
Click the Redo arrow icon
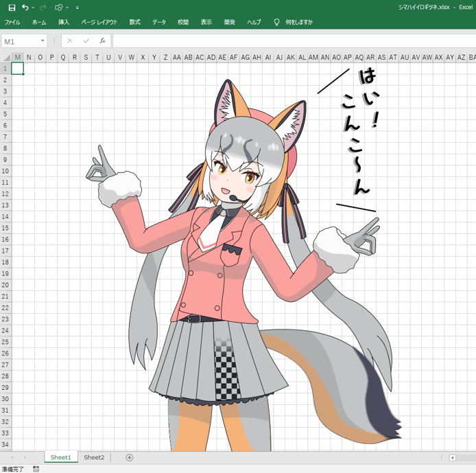(43, 8)
